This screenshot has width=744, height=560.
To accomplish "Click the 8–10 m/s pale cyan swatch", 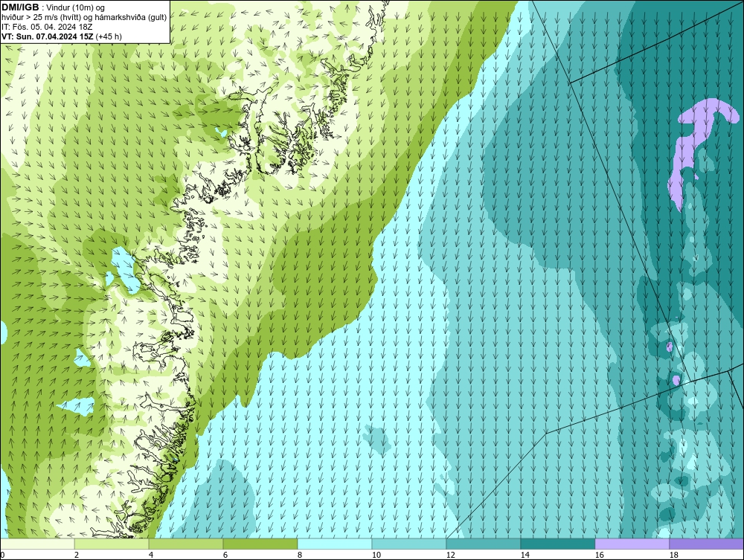I will pos(335,544).
